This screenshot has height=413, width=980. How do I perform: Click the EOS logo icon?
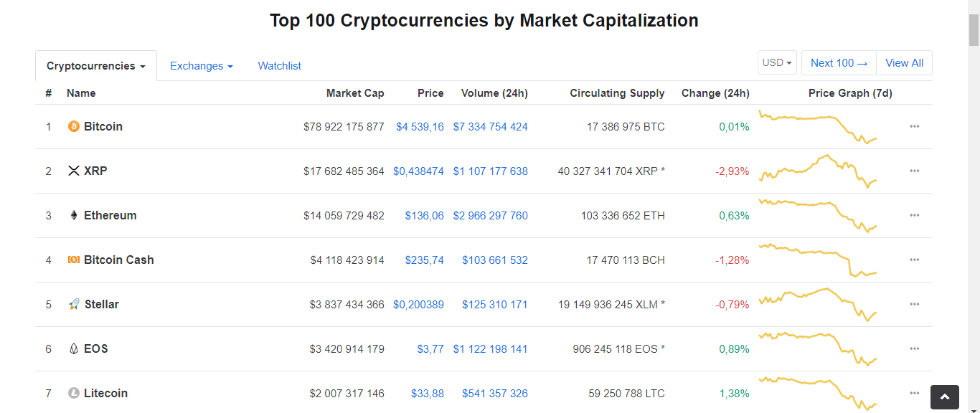tap(73, 349)
